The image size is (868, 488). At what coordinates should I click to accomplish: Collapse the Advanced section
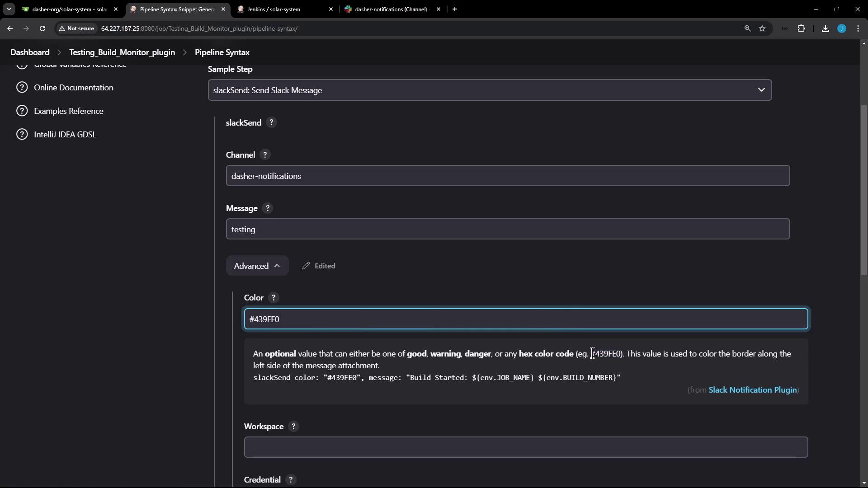click(x=257, y=266)
